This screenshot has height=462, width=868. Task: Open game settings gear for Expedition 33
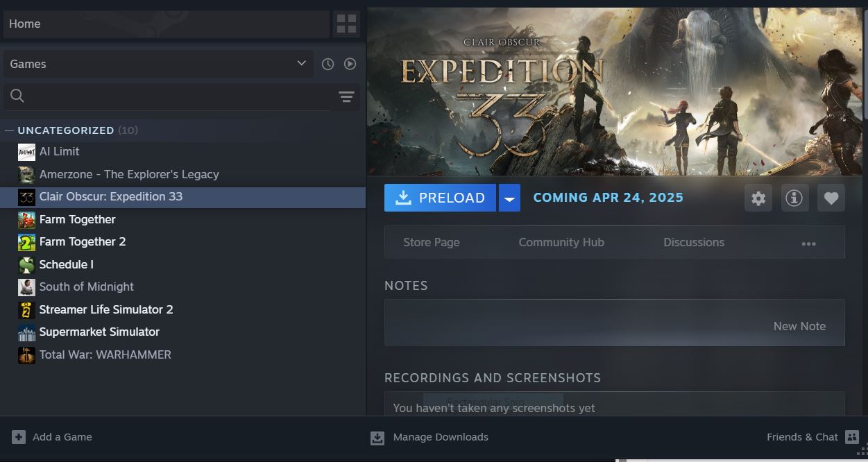[x=758, y=198]
